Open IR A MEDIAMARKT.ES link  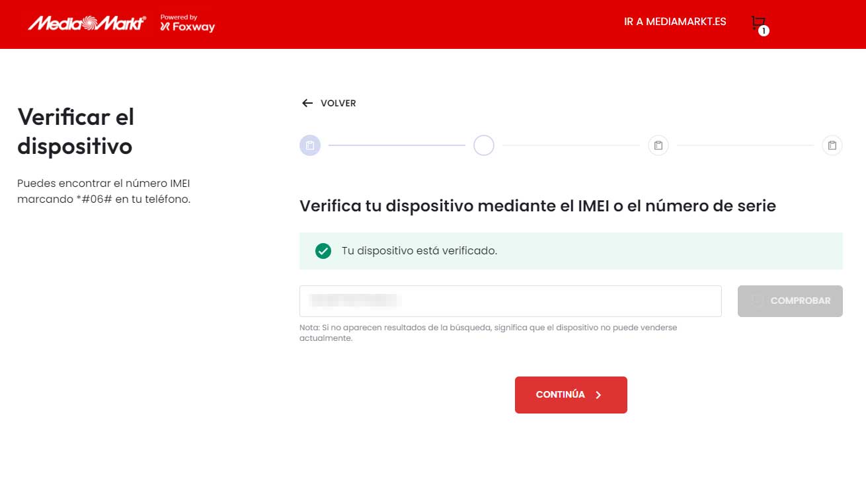674,21
